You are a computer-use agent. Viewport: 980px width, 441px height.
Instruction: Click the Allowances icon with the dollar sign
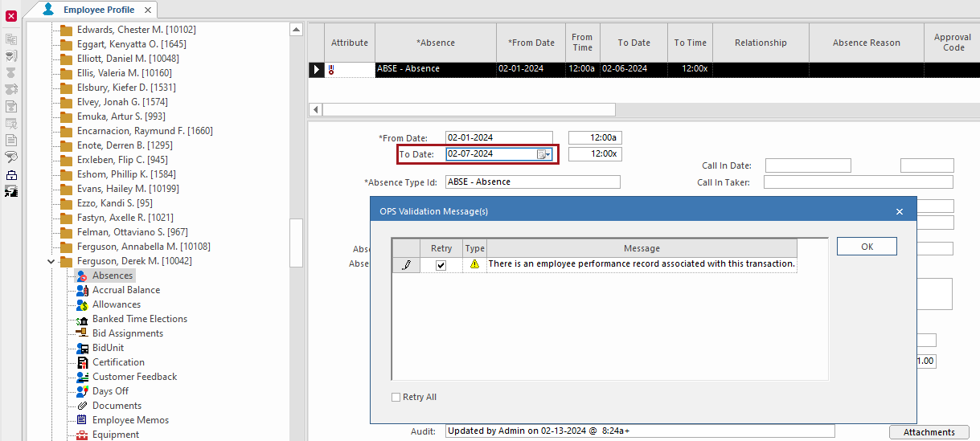[82, 304]
